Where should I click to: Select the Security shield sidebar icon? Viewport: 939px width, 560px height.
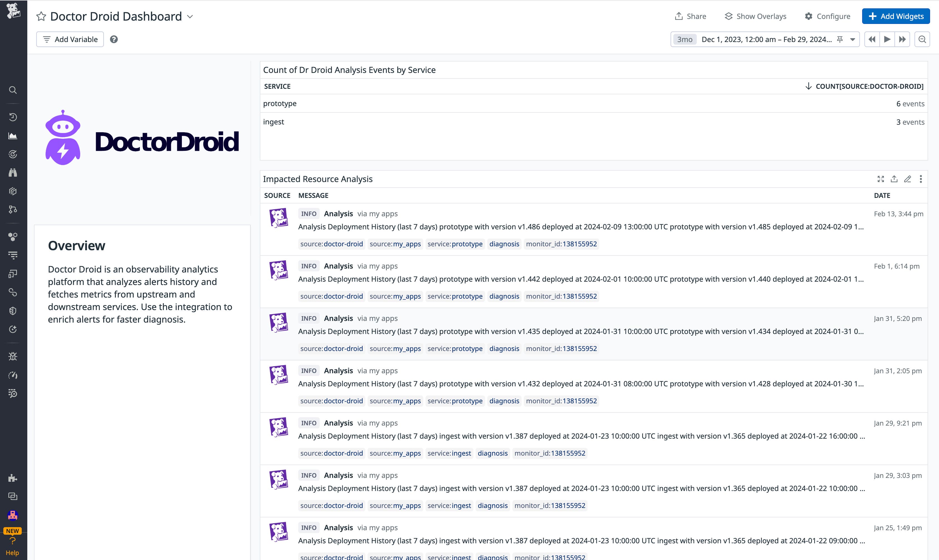[13, 311]
